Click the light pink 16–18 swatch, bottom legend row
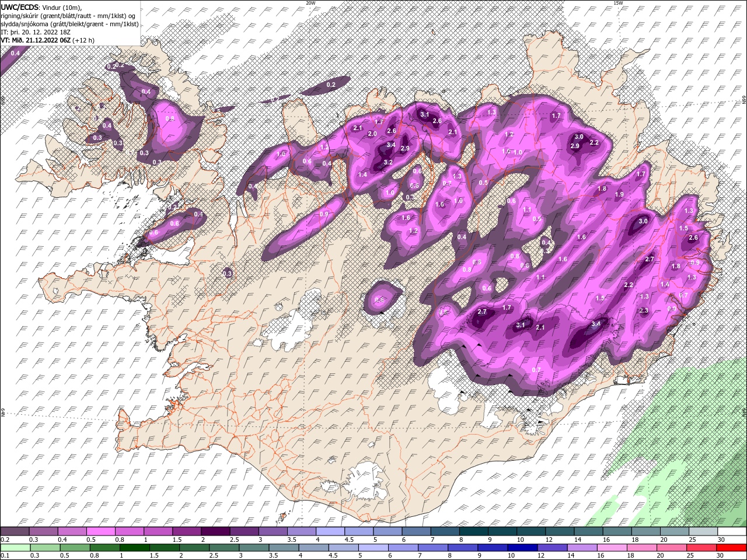The image size is (747, 560). (x=613, y=548)
